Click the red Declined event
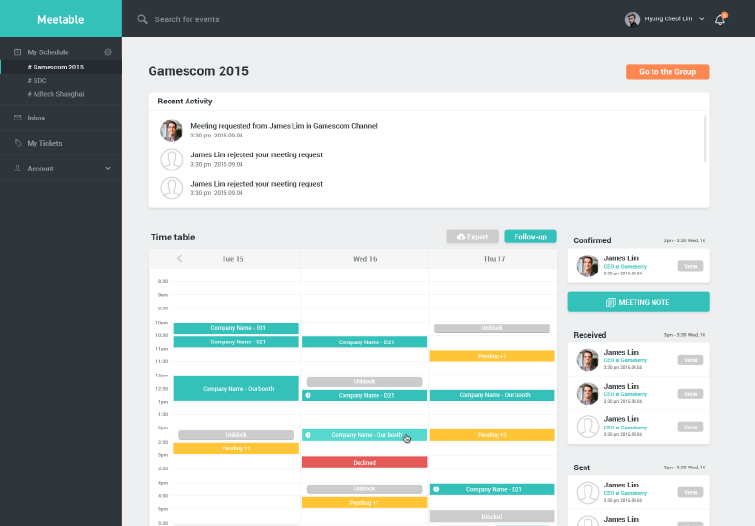755x526 pixels. pyautogui.click(x=364, y=462)
